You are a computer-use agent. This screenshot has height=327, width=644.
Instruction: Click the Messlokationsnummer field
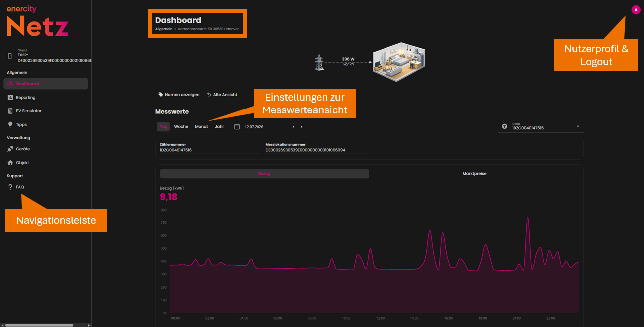(x=316, y=148)
